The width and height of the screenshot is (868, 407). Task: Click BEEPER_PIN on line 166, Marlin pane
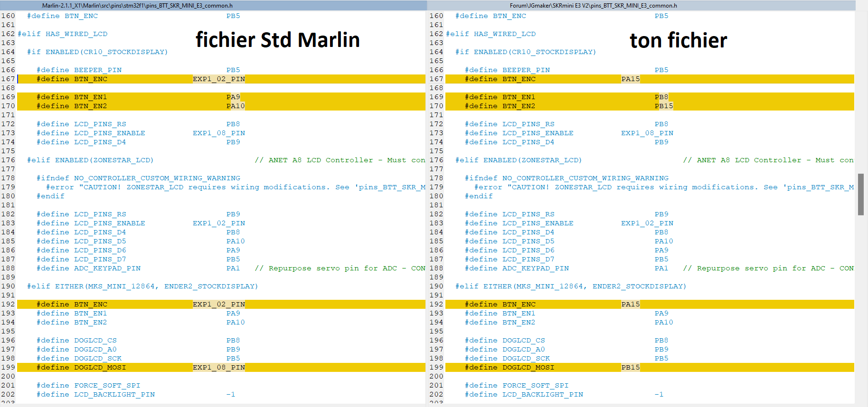[x=98, y=70]
